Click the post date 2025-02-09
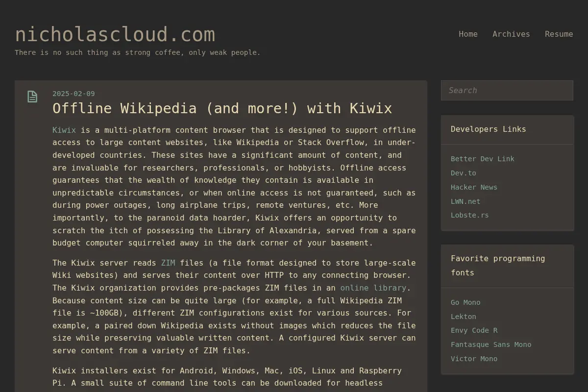The image size is (588, 392). (x=73, y=94)
